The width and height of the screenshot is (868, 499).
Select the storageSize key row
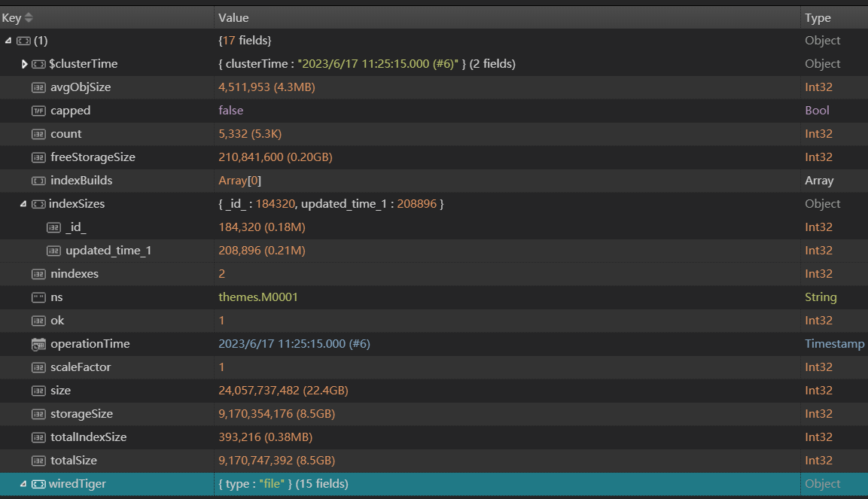[x=81, y=414]
